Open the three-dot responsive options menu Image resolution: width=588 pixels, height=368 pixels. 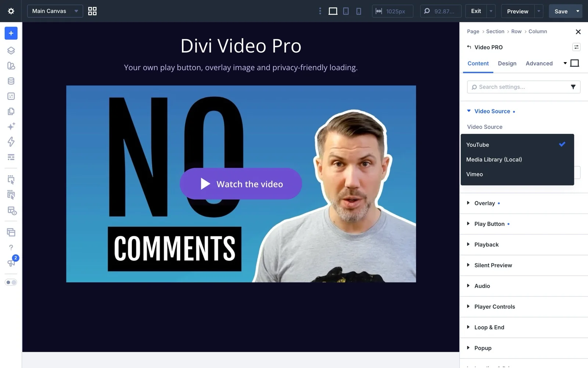pyautogui.click(x=320, y=11)
